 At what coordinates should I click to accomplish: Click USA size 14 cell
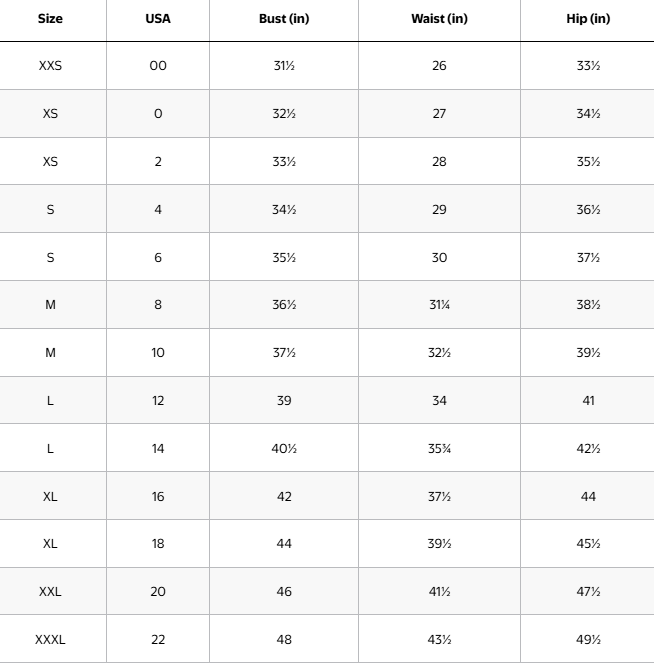click(158, 449)
